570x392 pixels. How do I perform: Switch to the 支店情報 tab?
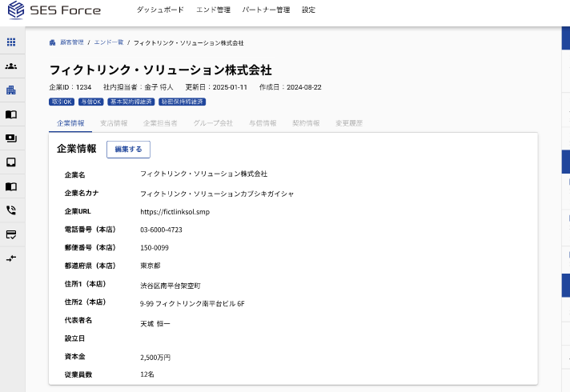[114, 123]
